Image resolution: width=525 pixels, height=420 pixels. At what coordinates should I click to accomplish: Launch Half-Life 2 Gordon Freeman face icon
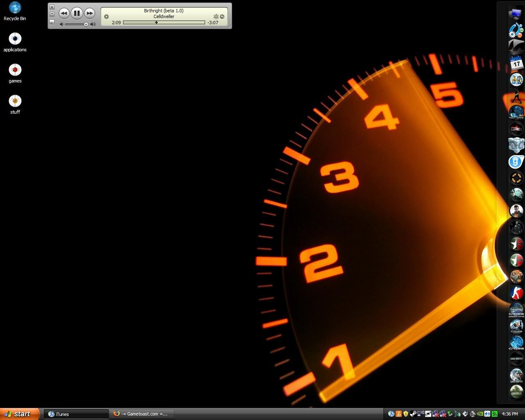516,211
